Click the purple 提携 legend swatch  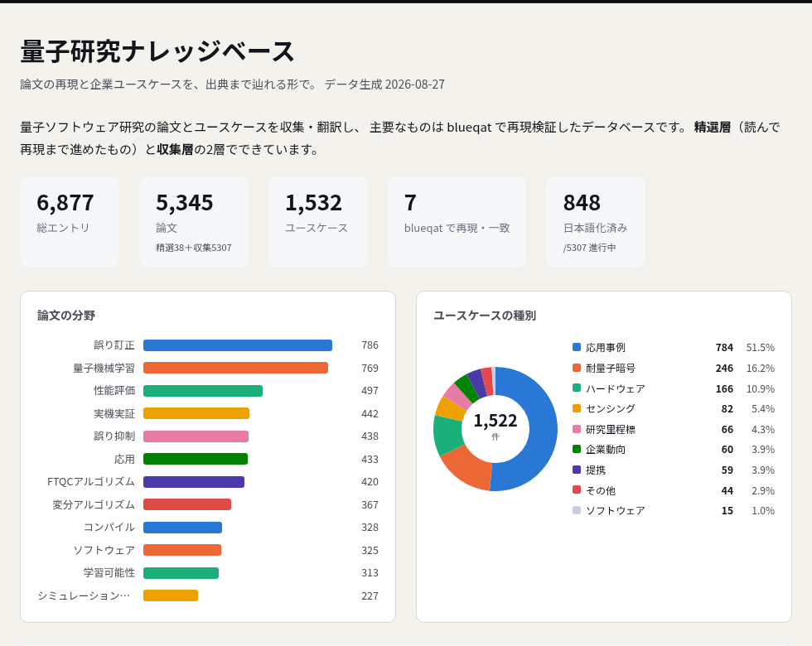coord(577,470)
